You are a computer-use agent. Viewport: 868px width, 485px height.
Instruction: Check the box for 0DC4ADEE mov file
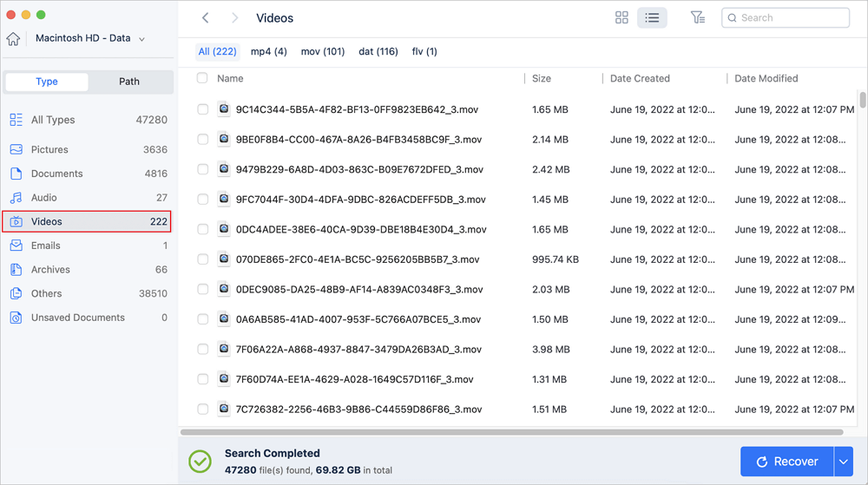(202, 229)
